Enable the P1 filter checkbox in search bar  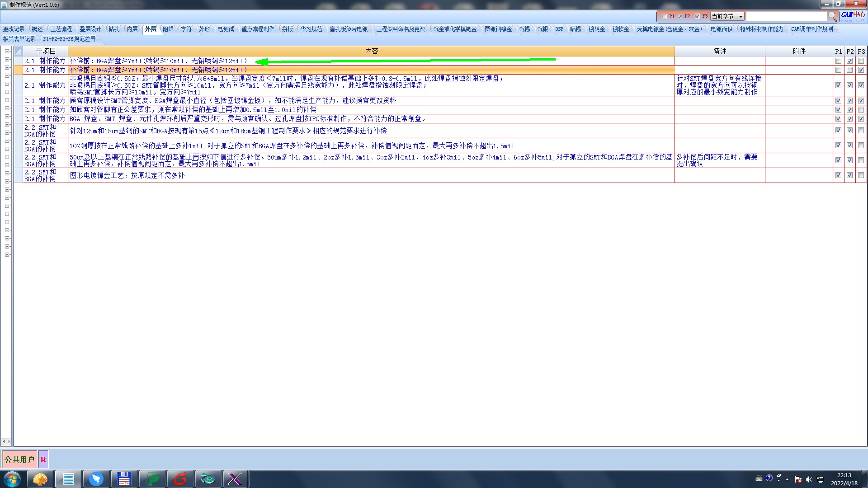click(664, 16)
